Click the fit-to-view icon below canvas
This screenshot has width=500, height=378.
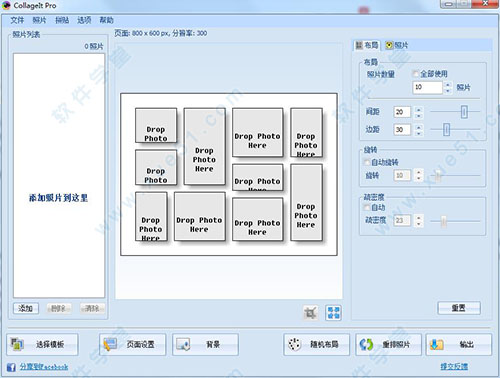pos(333,313)
